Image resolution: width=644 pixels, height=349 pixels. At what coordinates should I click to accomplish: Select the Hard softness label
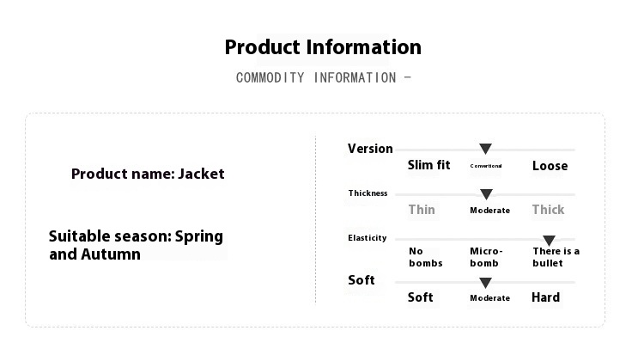click(545, 297)
